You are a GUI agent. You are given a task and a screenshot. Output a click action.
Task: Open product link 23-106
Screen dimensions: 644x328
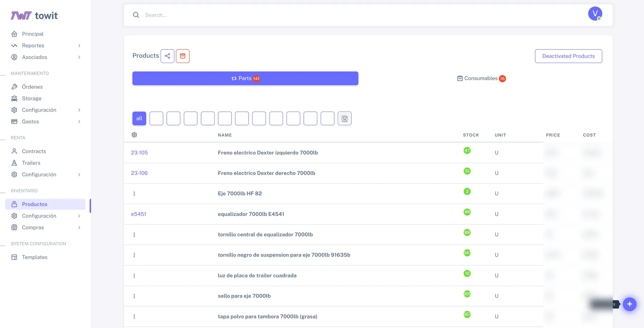(139, 173)
